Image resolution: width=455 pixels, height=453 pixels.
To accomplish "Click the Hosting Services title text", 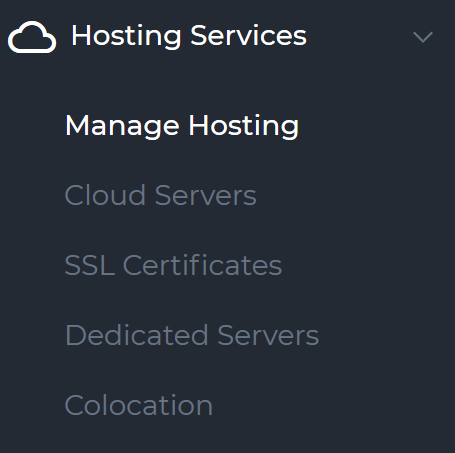I will point(189,36).
